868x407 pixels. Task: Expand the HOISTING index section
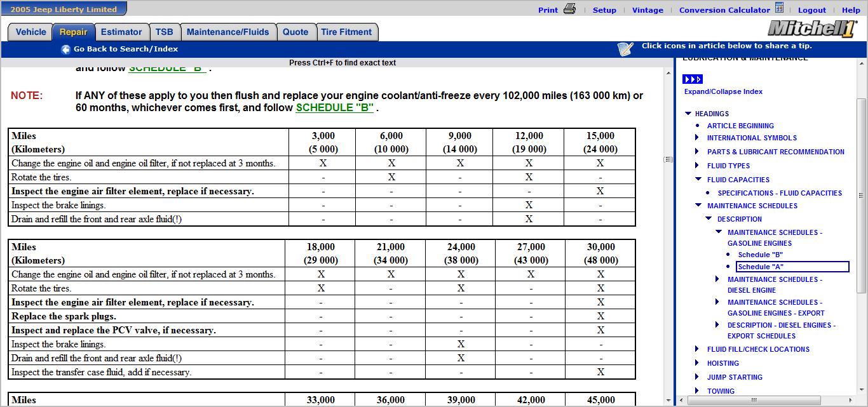[x=698, y=363]
